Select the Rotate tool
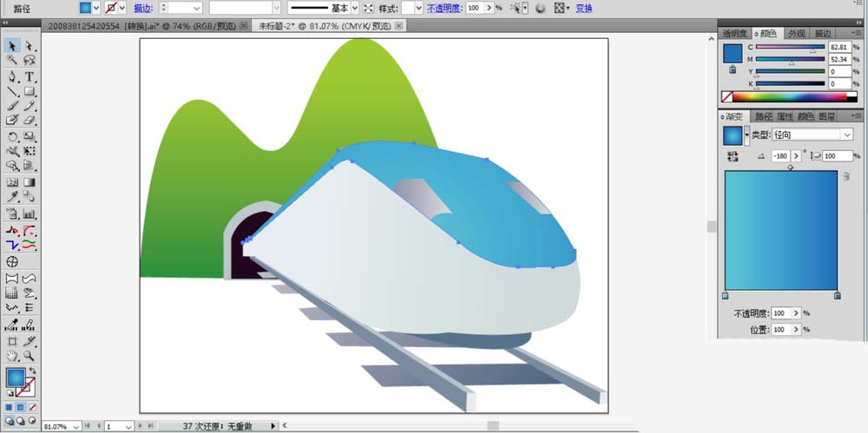This screenshot has height=433, width=868. (12, 136)
